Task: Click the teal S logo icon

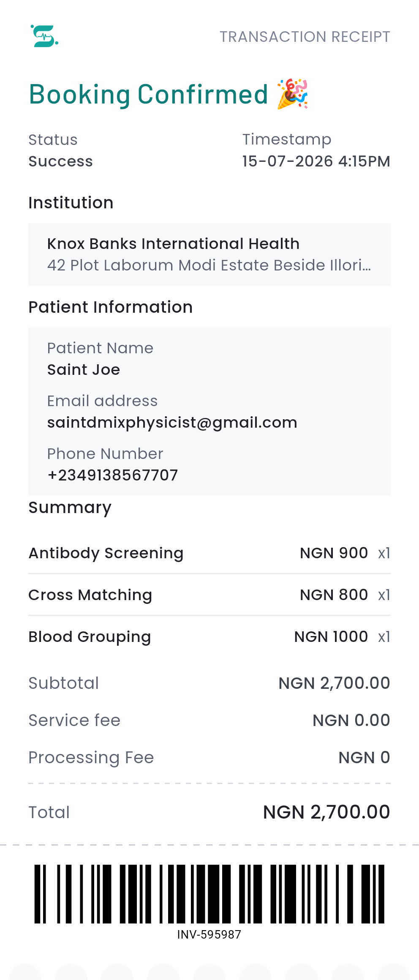Action: coord(44,36)
